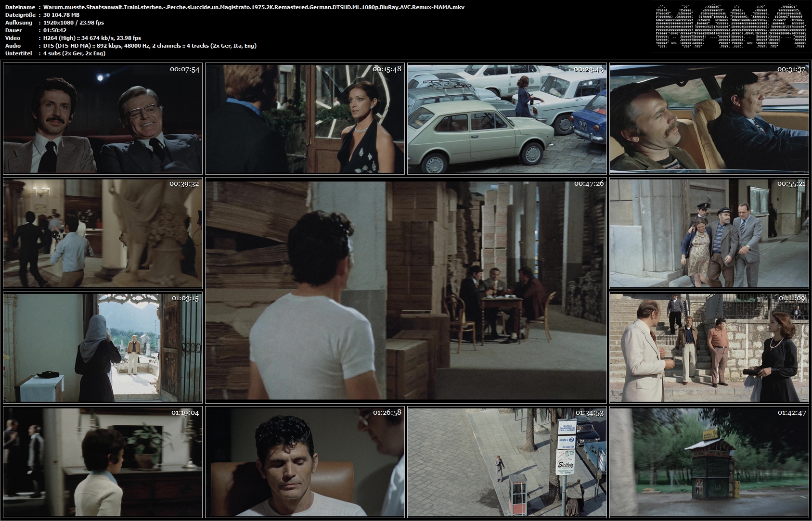Open the thumbnail at 00:39:32
Screen dimensions: 812x521
(x=103, y=233)
